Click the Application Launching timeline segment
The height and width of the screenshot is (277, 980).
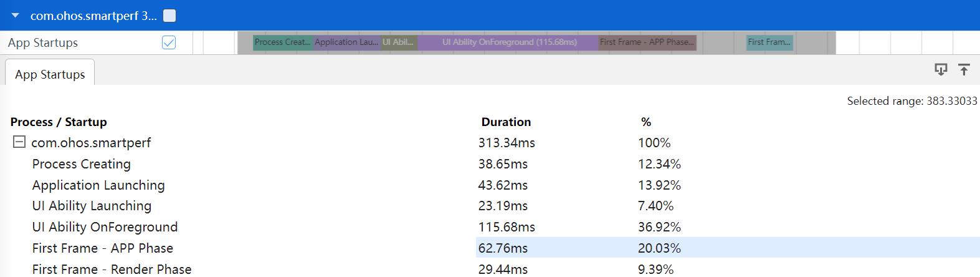pos(346,42)
